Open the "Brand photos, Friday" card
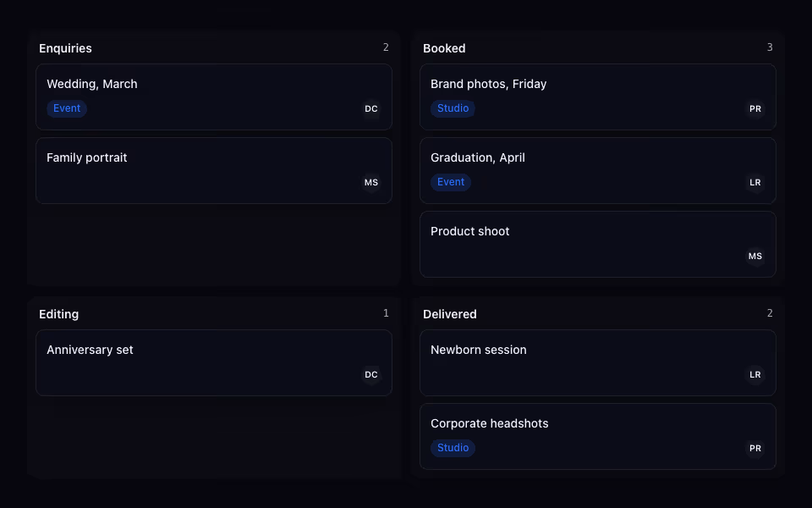Image resolution: width=812 pixels, height=508 pixels. (598, 97)
